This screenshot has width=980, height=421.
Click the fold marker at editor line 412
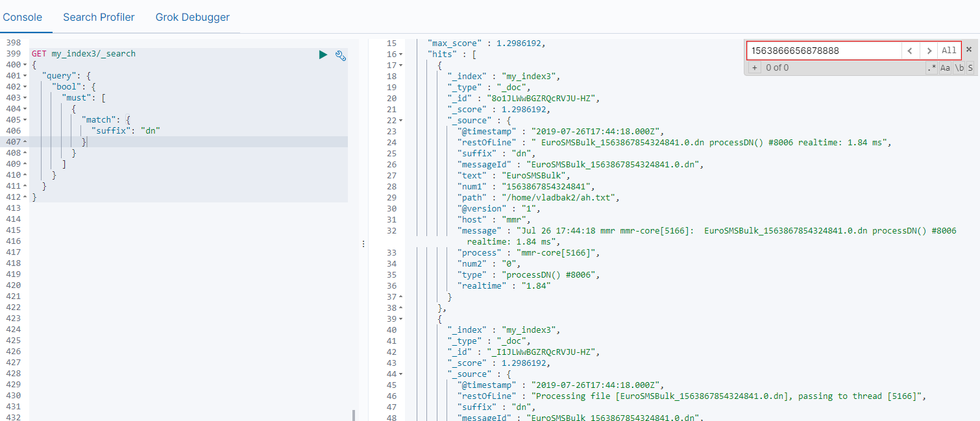(x=25, y=197)
